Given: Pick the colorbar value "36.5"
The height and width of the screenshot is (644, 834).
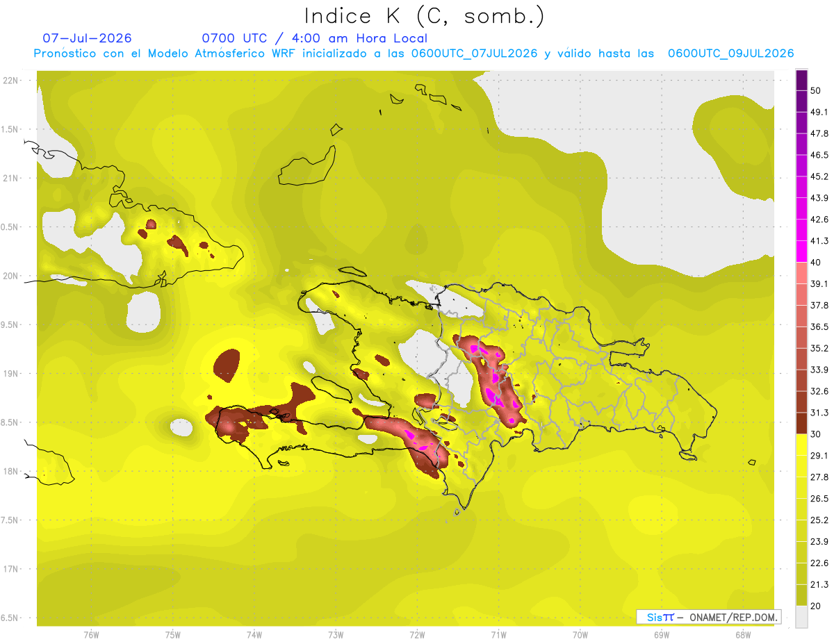Looking at the screenshot, I should pyautogui.click(x=819, y=327).
